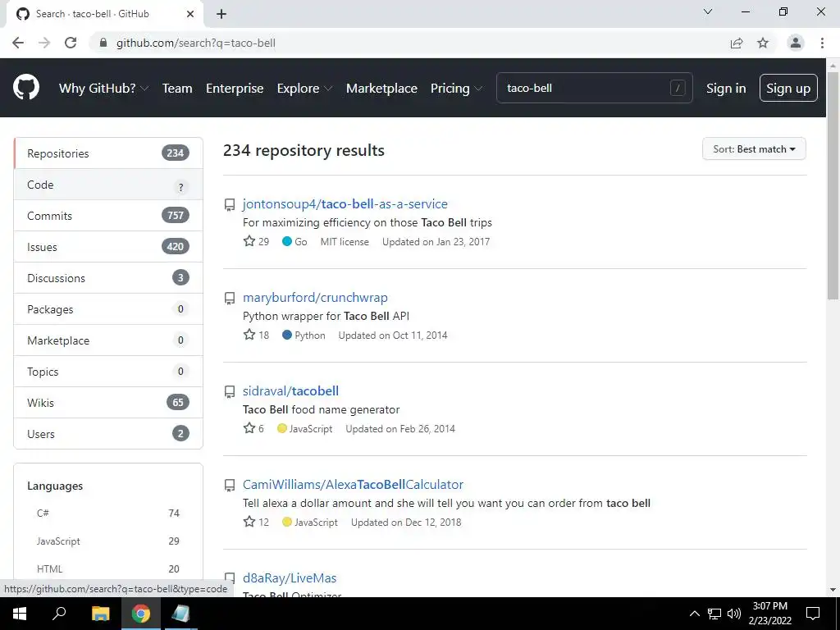840x630 pixels.
Task: Click the site lock icon in address bar
Action: coord(103,43)
